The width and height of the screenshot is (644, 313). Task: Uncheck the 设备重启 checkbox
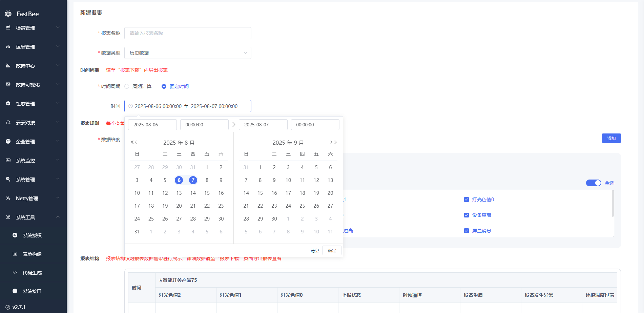click(466, 215)
